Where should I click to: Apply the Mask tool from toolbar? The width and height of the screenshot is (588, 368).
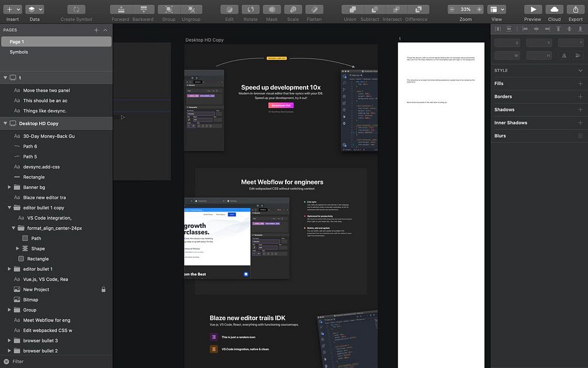[272, 9]
